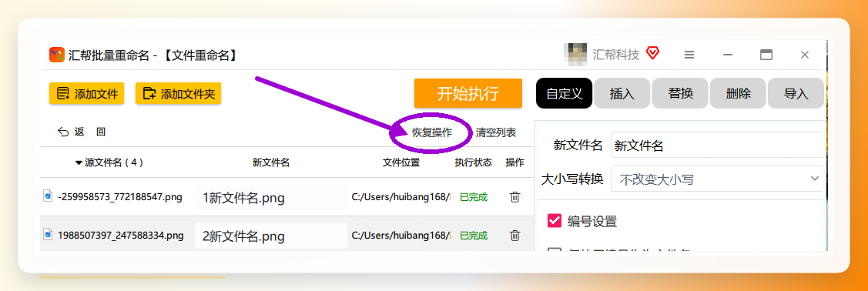Edit new name field 1新文件名.png

point(271,198)
